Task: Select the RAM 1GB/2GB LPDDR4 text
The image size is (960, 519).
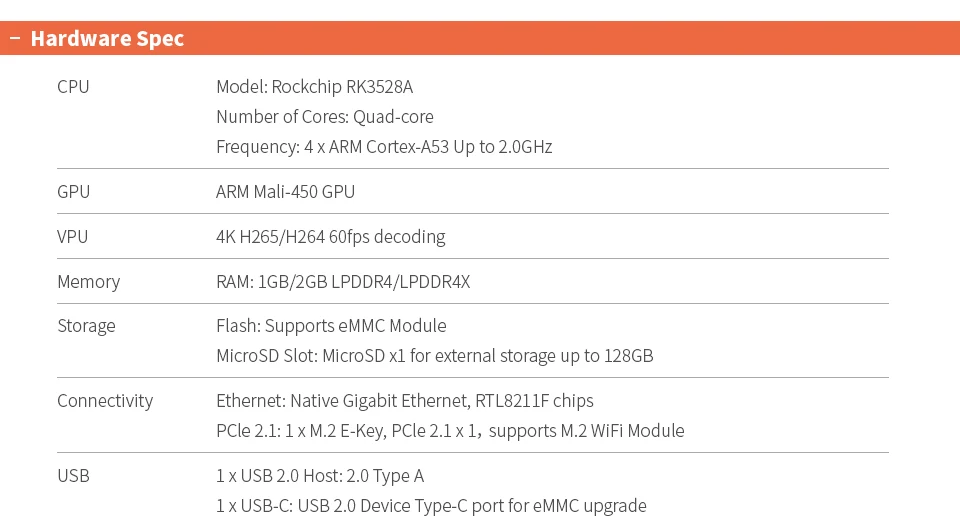Action: pos(342,282)
